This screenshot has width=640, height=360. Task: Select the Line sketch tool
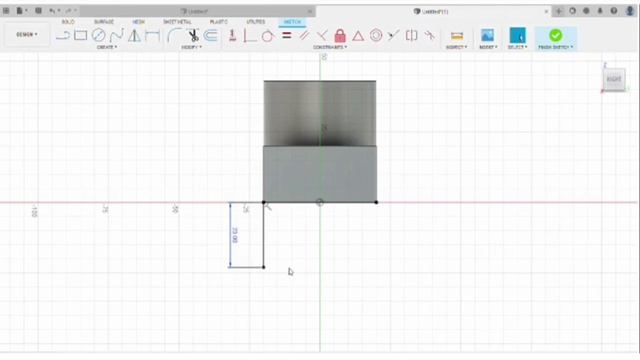click(63, 36)
